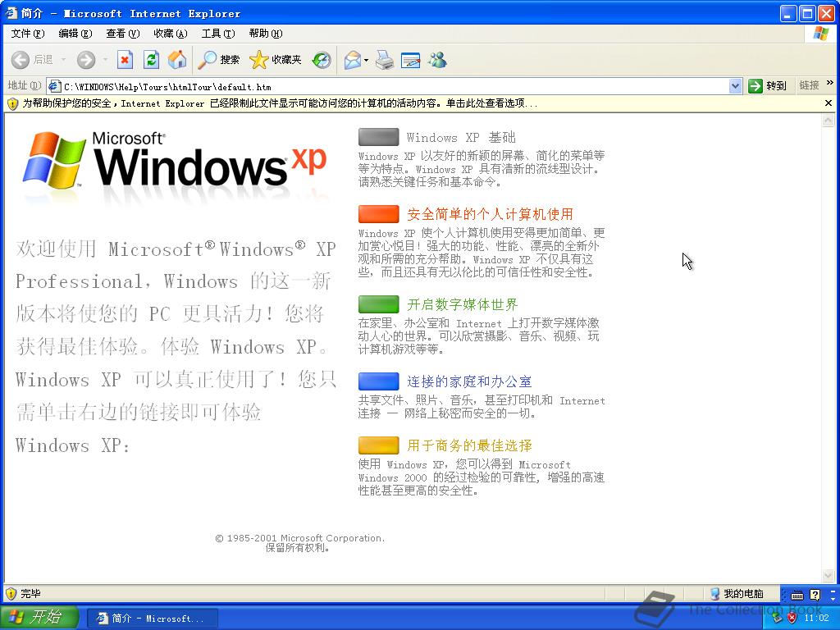Click the red security alert tray icon
This screenshot has height=630, width=840.
792,618
